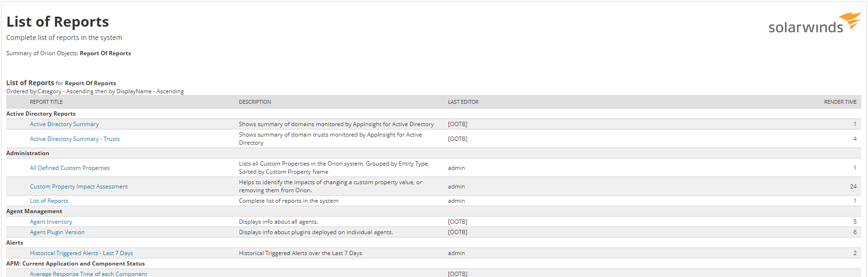
Task: Click description 'Shows summary of domains monitored by AppInsight'
Action: 336,124
